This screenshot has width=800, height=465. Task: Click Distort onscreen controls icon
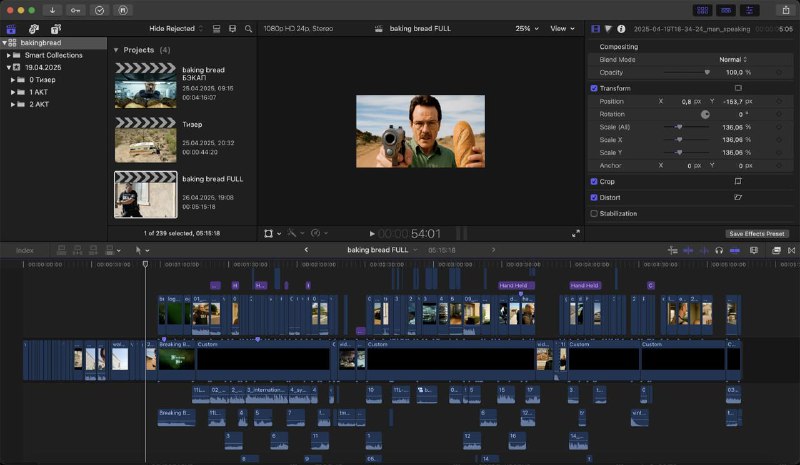coord(738,198)
